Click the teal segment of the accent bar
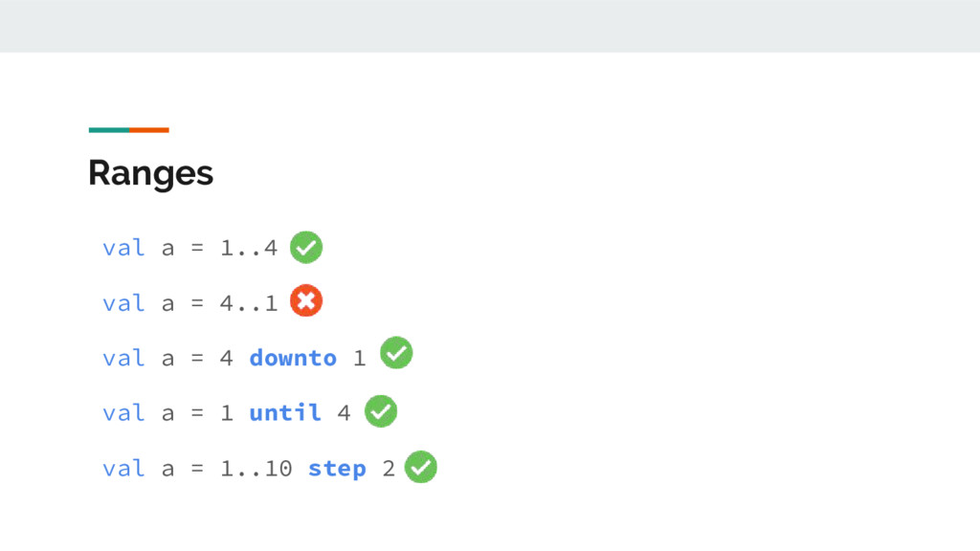The image size is (980, 551). point(109,129)
